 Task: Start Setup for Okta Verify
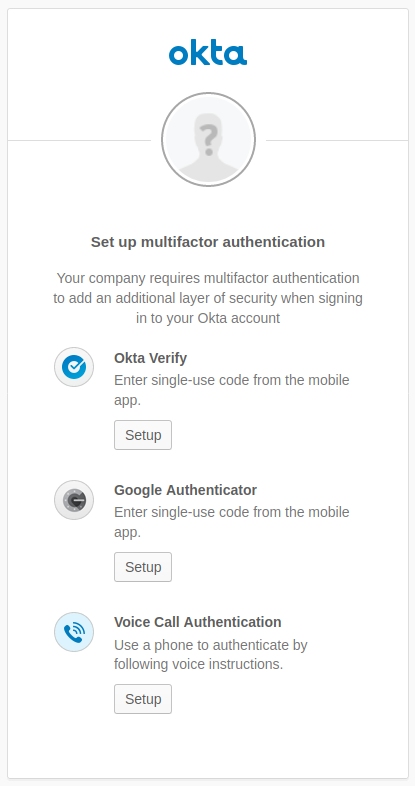click(143, 435)
